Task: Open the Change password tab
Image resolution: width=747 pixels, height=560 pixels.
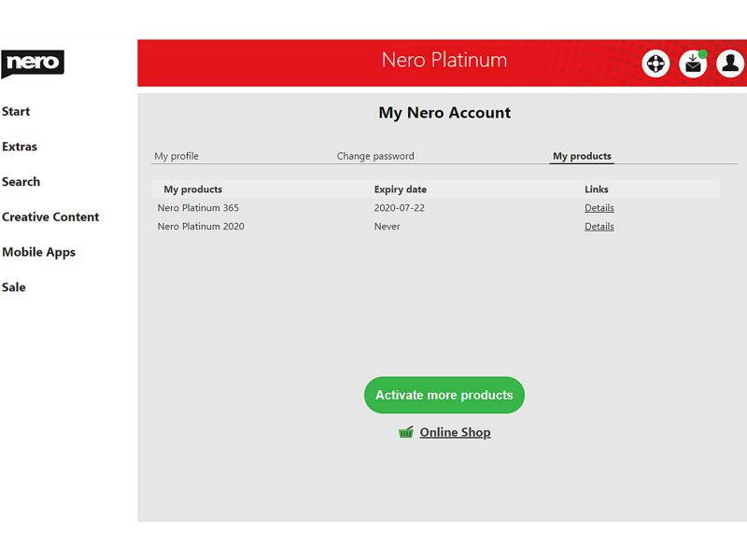Action: (x=375, y=156)
